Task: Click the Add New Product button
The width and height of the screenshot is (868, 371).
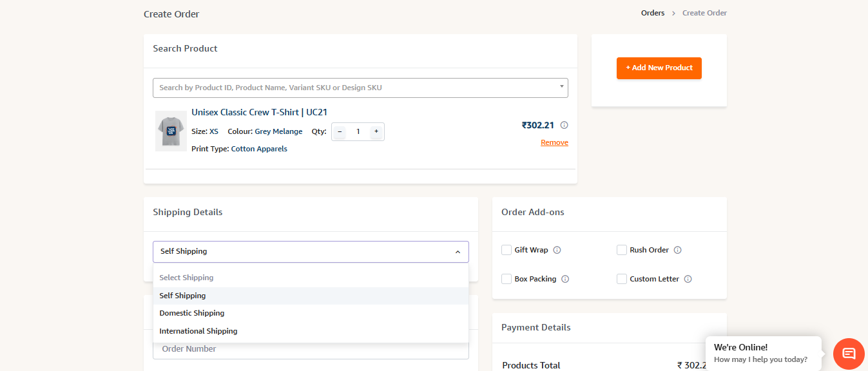Action: [659, 68]
